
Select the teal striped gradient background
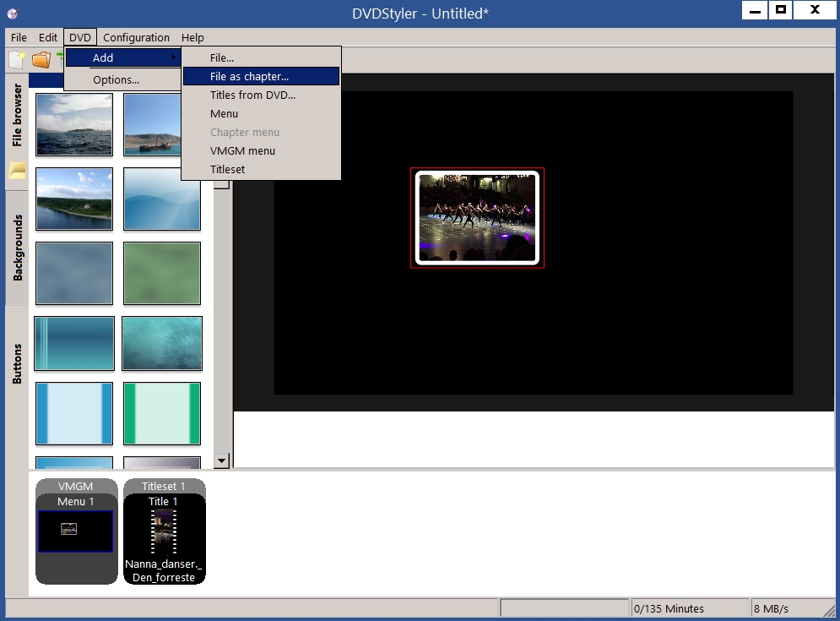point(74,343)
